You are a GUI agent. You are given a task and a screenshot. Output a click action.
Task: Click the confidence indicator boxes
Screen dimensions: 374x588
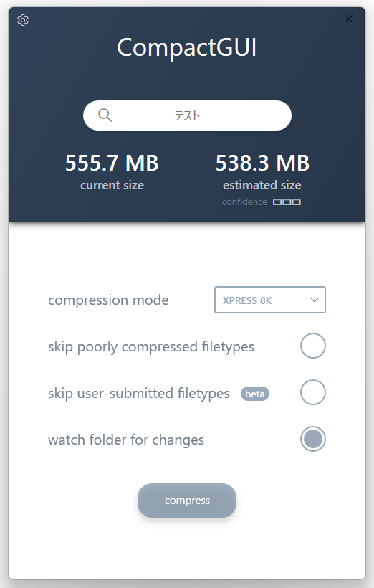(x=287, y=202)
